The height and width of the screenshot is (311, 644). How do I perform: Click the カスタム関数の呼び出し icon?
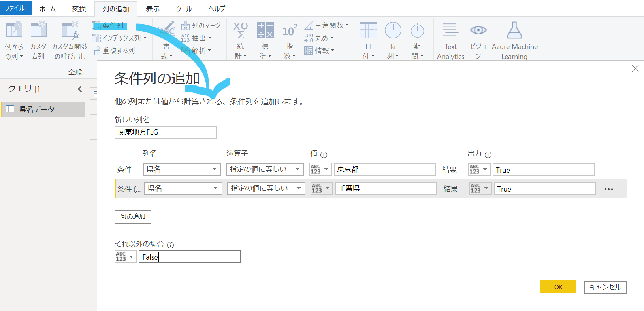coord(70,30)
